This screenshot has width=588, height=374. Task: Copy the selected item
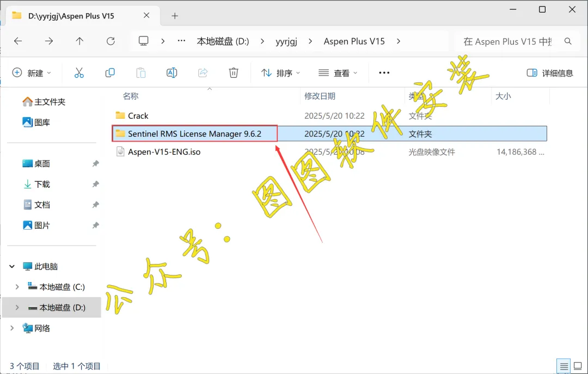click(x=110, y=73)
